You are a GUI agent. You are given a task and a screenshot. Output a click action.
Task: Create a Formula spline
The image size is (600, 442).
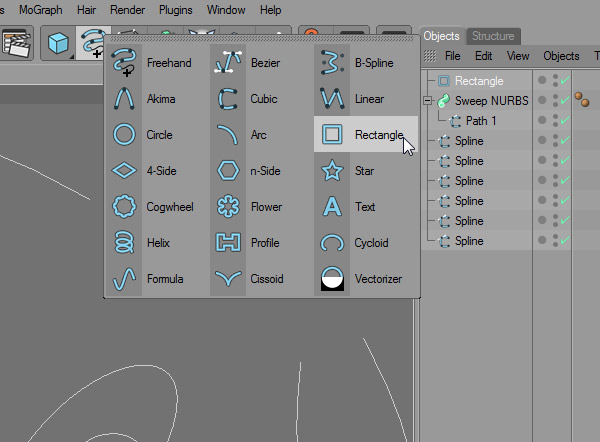[157, 279]
